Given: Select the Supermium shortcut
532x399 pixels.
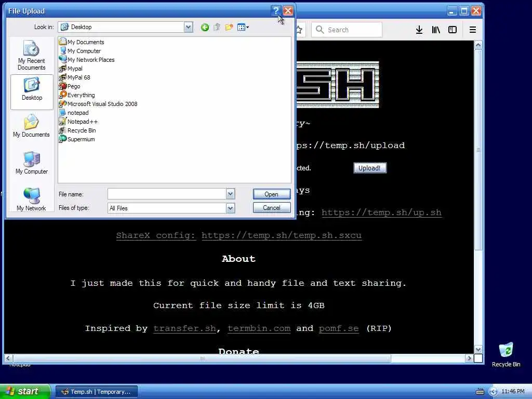Looking at the screenshot, I should point(77,139).
